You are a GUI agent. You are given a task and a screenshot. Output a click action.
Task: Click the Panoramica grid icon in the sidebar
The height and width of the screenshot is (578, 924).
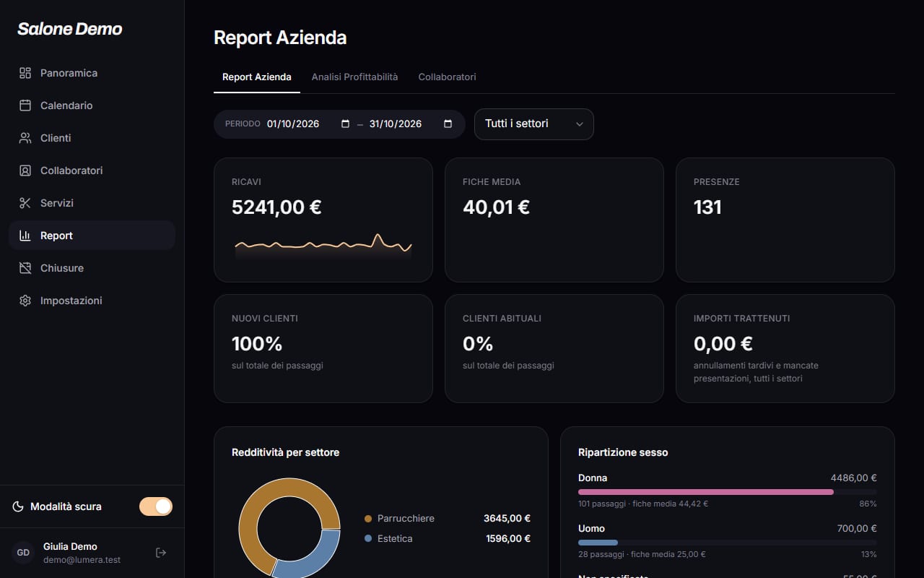25,73
